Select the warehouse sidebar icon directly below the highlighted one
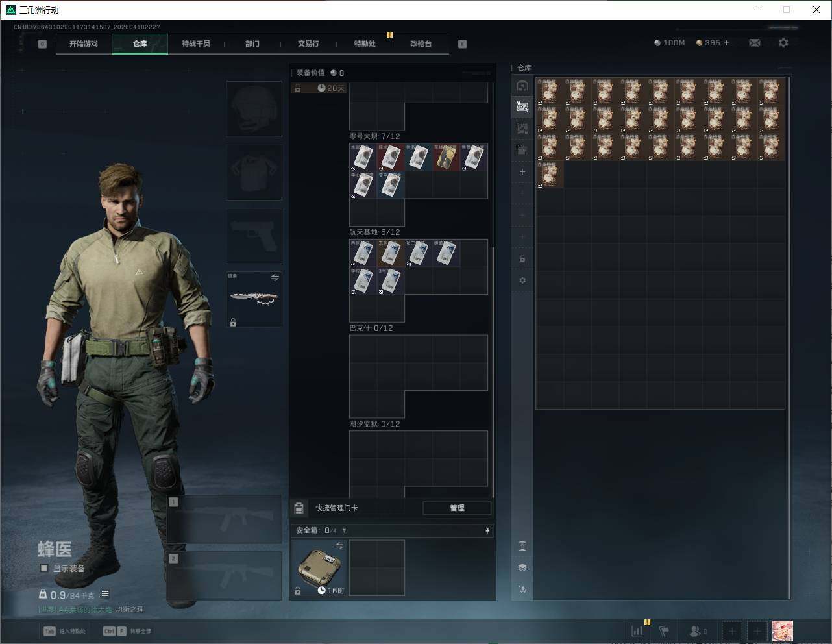The height and width of the screenshot is (644, 832). 522,129
